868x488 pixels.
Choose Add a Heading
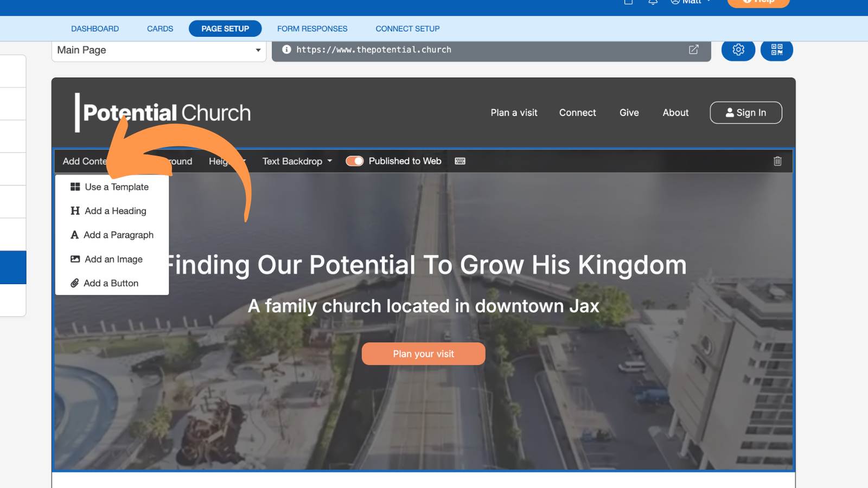112,211
